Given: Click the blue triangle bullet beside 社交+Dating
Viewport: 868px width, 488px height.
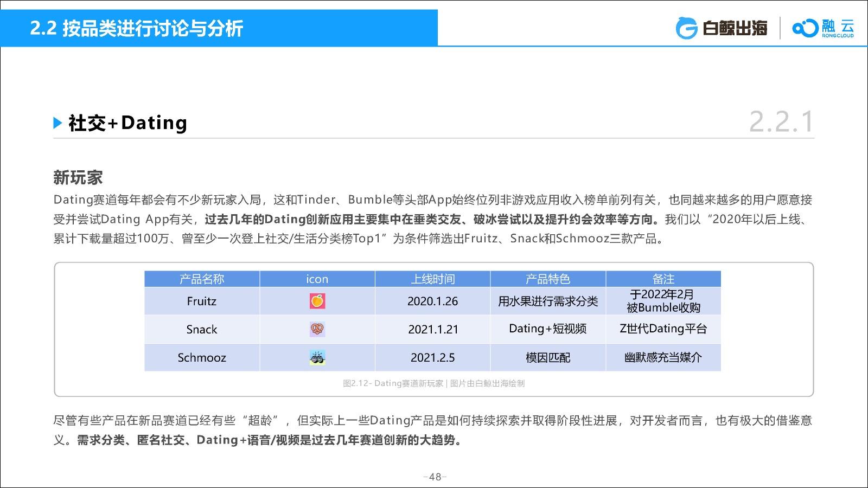Looking at the screenshot, I should pos(58,123).
